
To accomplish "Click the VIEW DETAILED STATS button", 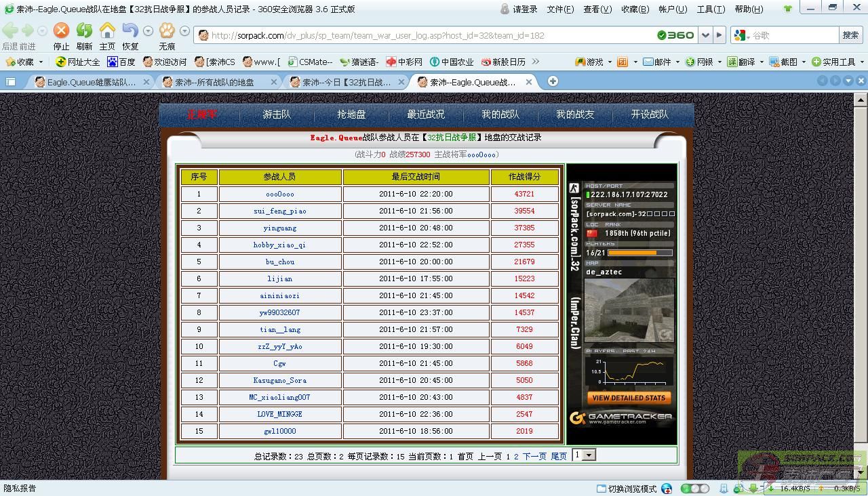I will [628, 398].
